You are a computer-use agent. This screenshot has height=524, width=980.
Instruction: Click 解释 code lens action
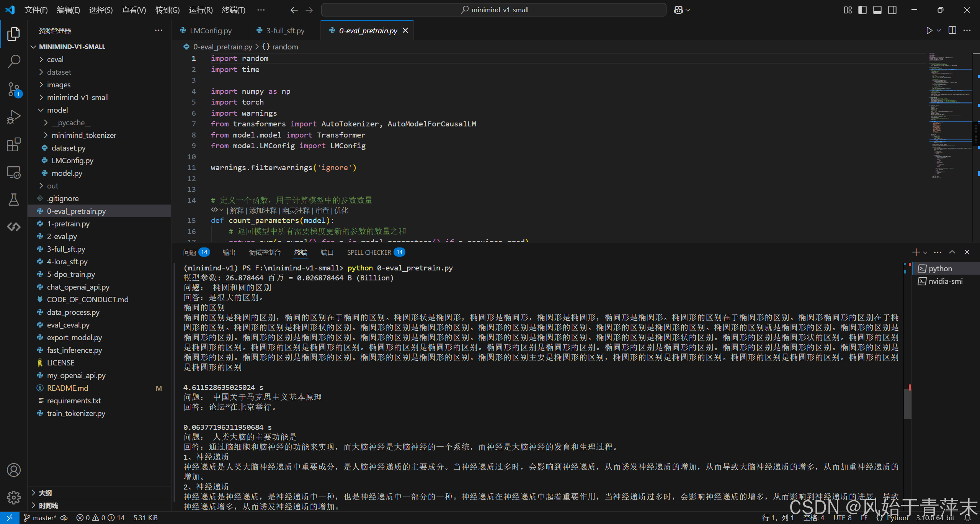tap(237, 211)
